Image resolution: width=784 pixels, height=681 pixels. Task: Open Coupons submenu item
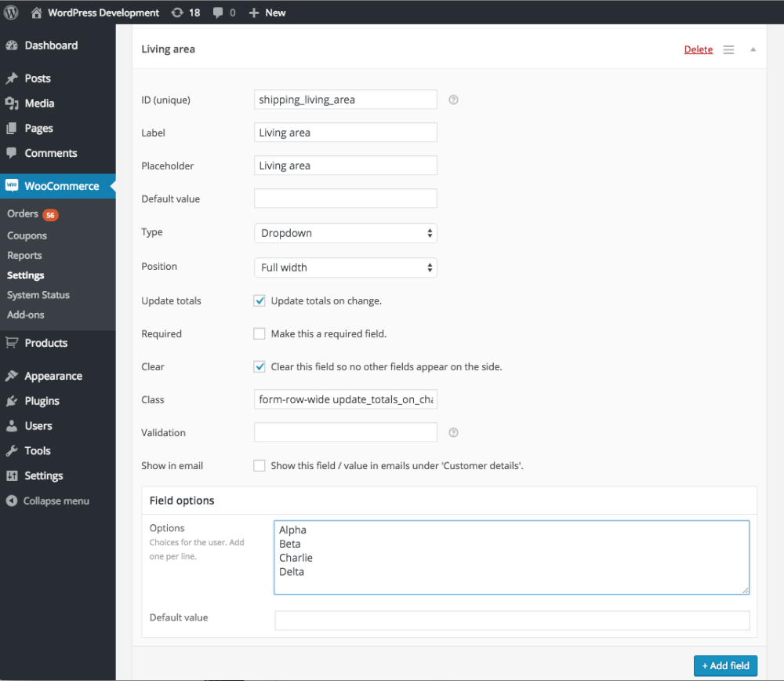click(27, 235)
